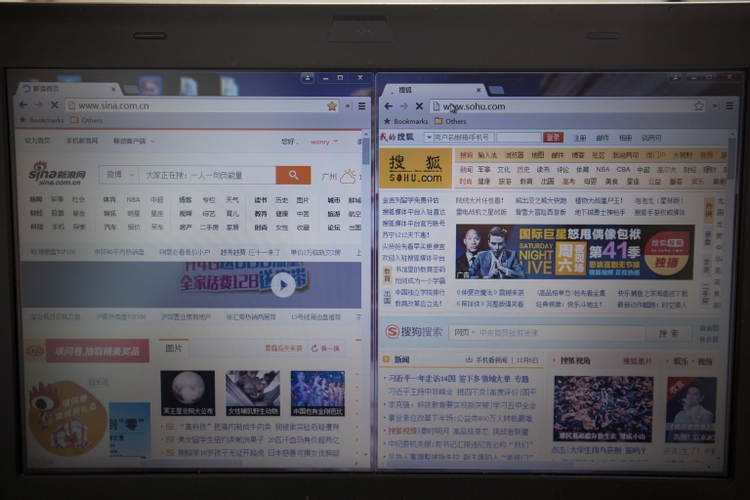
Task: Play the Sina banner video
Action: pyautogui.click(x=283, y=285)
